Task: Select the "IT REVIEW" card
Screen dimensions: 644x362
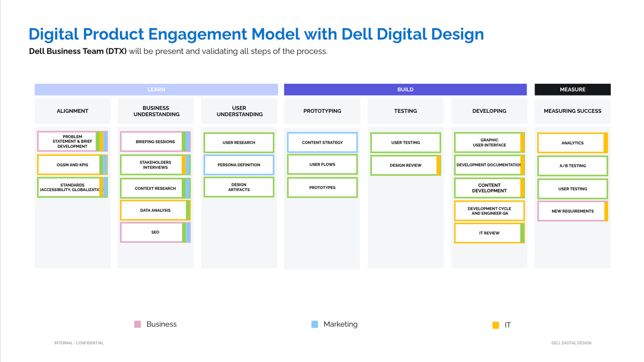Action: click(489, 233)
